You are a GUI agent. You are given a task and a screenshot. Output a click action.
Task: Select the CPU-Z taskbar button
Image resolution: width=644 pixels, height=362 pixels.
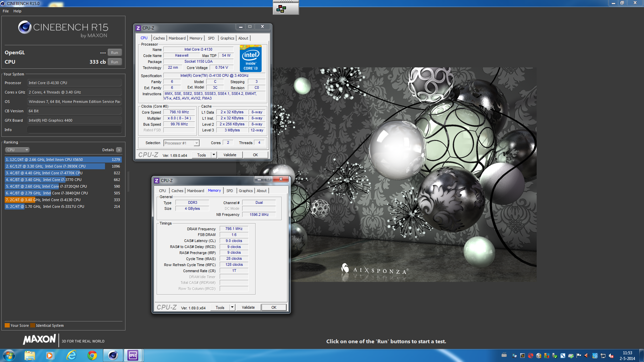133,355
